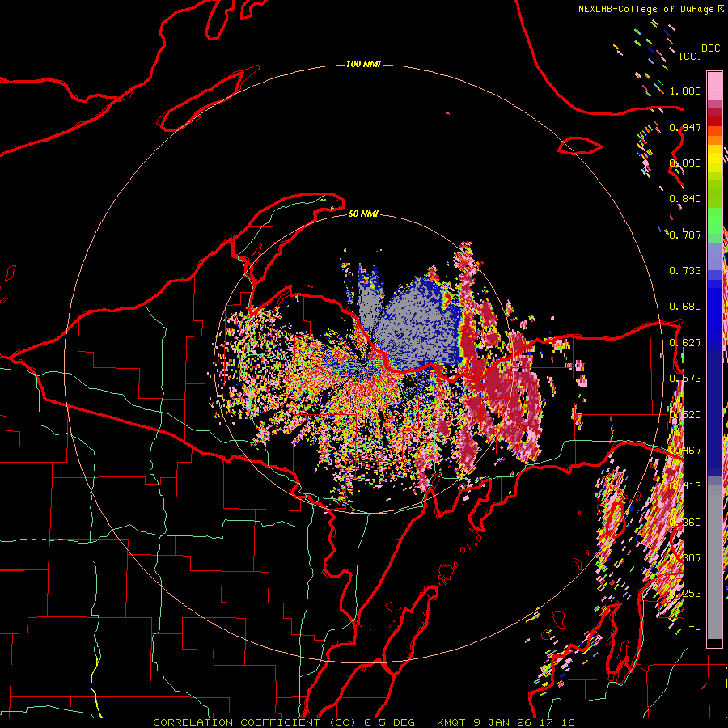
Task: Click the 0.680 scale value
Action: [685, 307]
